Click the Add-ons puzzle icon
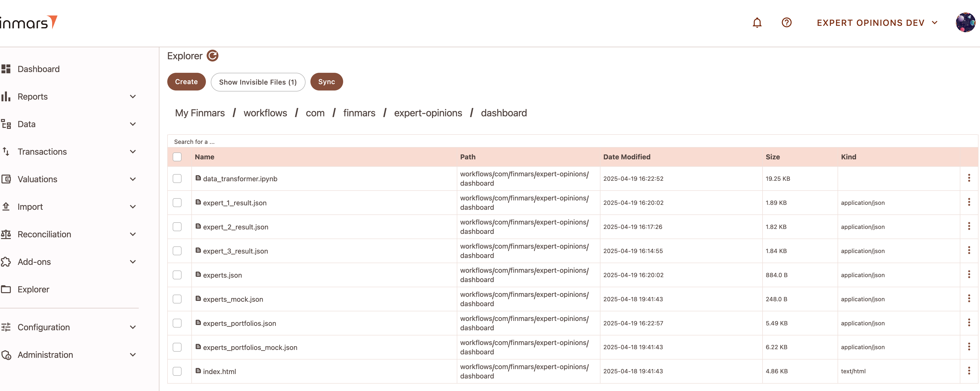This screenshot has width=980, height=391. (x=6, y=262)
